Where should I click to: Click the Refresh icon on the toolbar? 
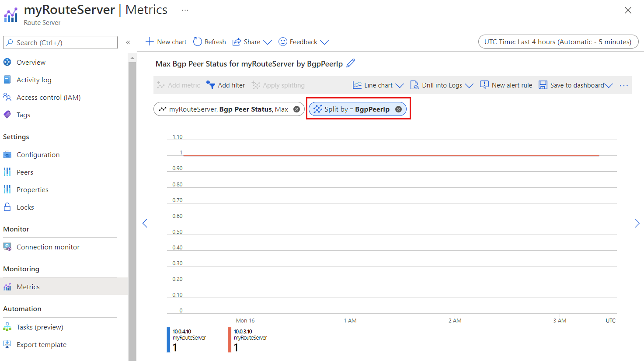tap(196, 42)
